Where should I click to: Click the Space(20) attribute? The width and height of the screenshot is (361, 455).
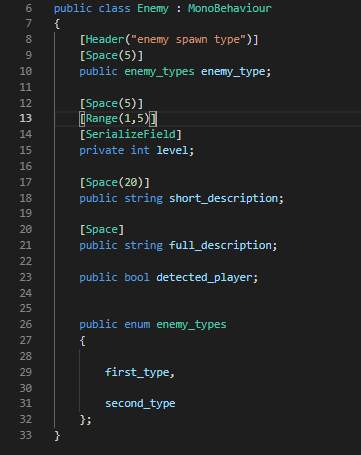pos(114,182)
